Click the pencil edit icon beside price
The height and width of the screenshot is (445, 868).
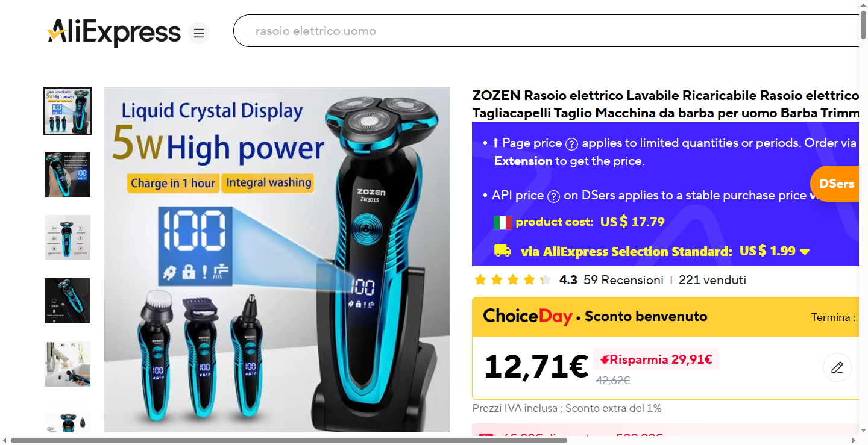tap(837, 367)
